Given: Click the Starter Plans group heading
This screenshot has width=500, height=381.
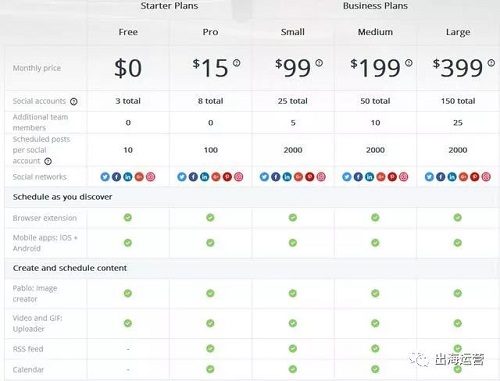Looking at the screenshot, I should [x=169, y=6].
